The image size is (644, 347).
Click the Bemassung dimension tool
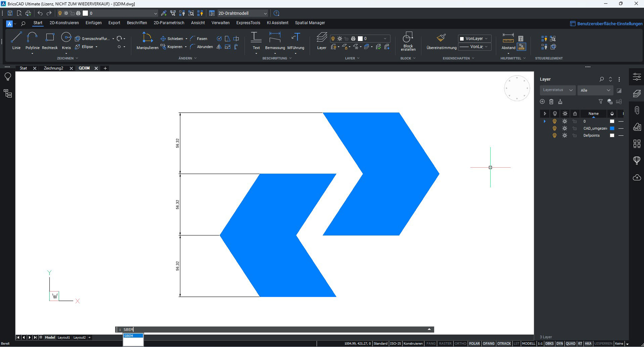tap(275, 41)
